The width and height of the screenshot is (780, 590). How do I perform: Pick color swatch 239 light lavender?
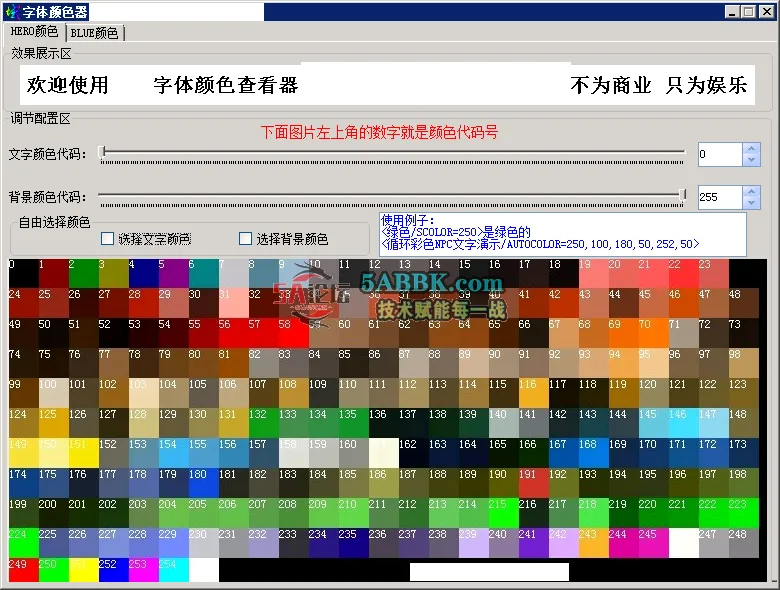click(474, 543)
